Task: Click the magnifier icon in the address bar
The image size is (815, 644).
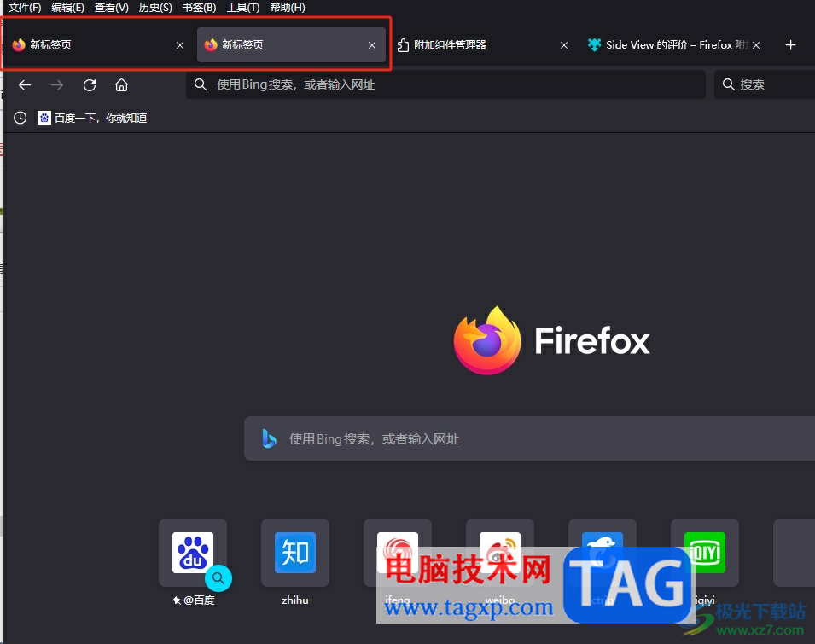Action: point(201,84)
